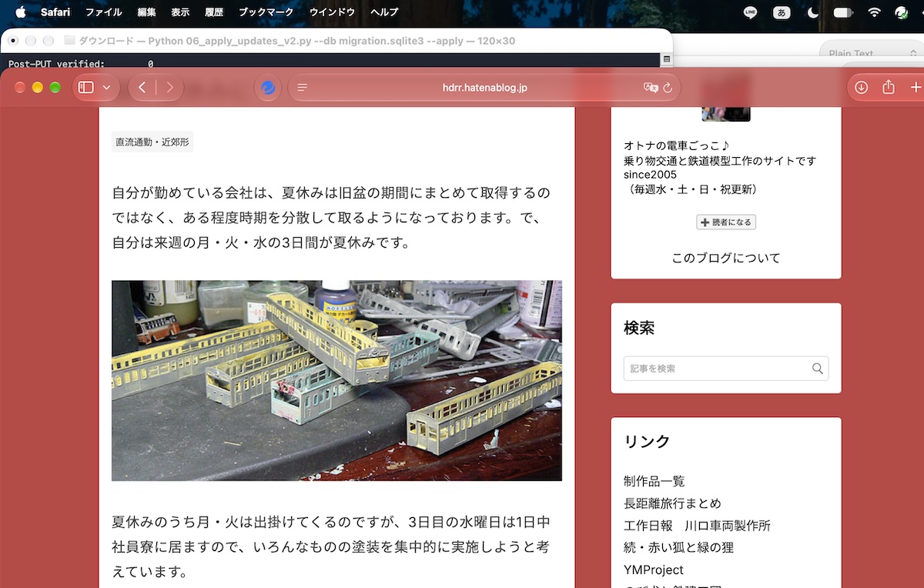Viewport: 924px width, 588px height.
Task: Click the translate page icon
Action: click(x=651, y=88)
